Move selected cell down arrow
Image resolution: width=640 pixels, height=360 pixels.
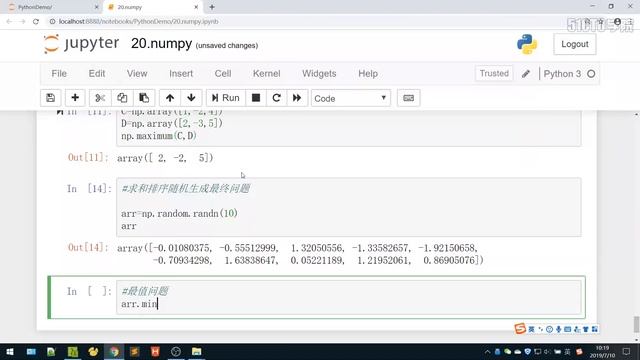tap(191, 98)
